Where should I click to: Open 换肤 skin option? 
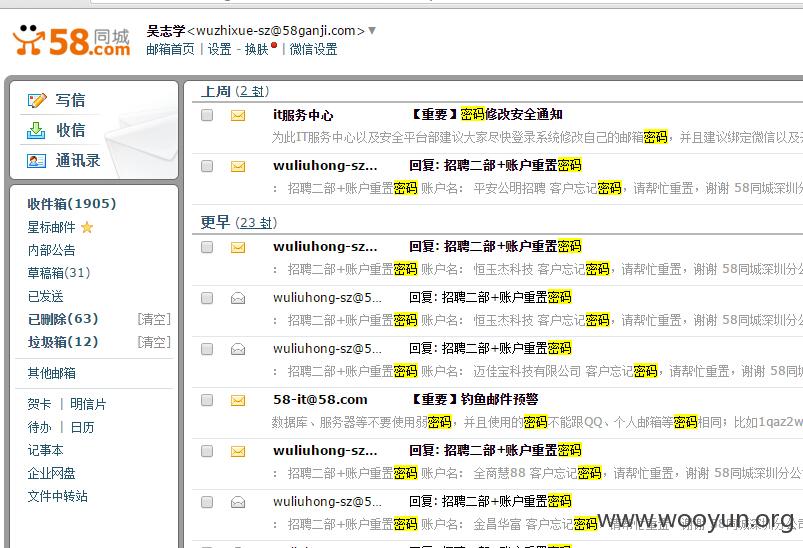pos(256,49)
